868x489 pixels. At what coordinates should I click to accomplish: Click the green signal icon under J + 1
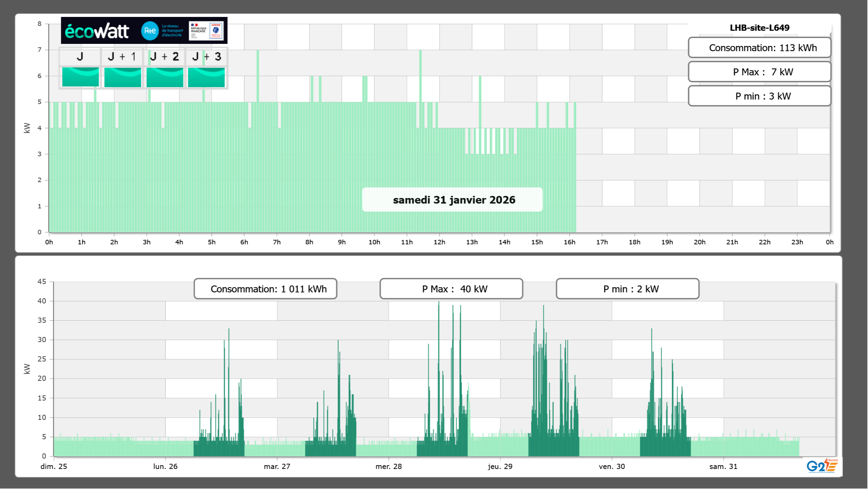(122, 77)
